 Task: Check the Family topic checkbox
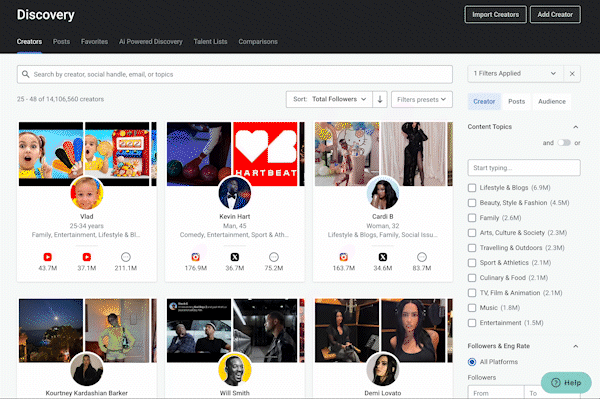472,218
